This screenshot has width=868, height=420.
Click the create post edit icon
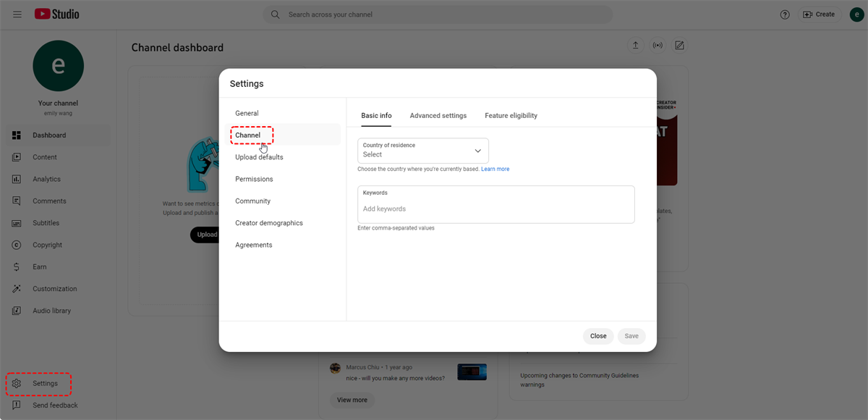click(x=679, y=46)
